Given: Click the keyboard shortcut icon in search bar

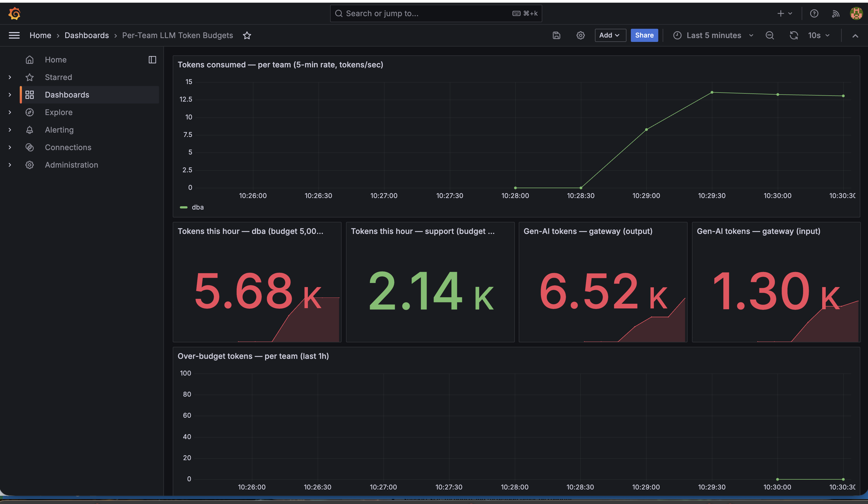Looking at the screenshot, I should pos(516,13).
